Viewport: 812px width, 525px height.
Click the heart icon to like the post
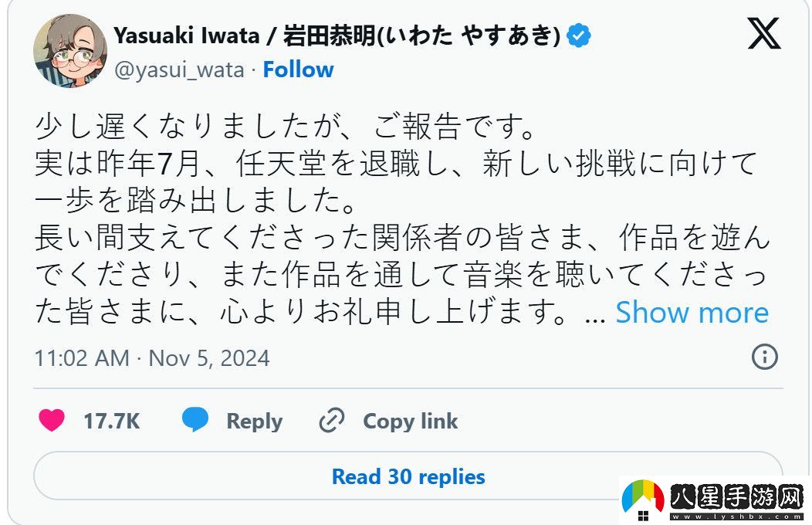click(x=50, y=421)
